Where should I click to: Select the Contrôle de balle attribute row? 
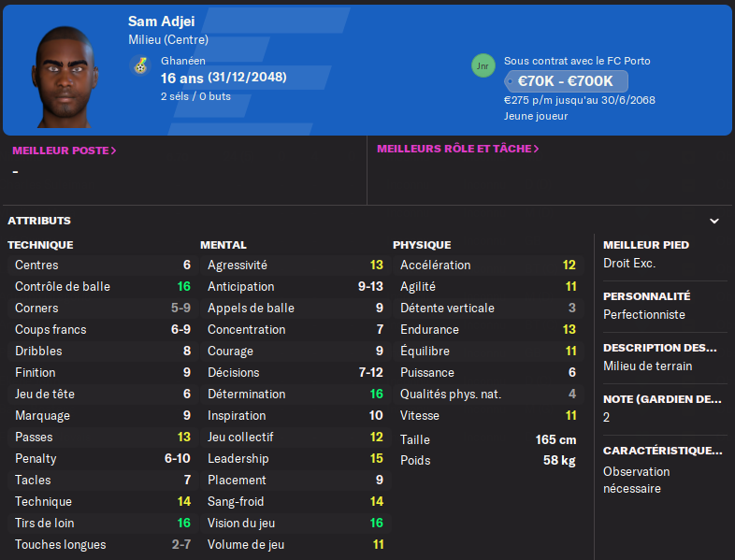coord(103,286)
